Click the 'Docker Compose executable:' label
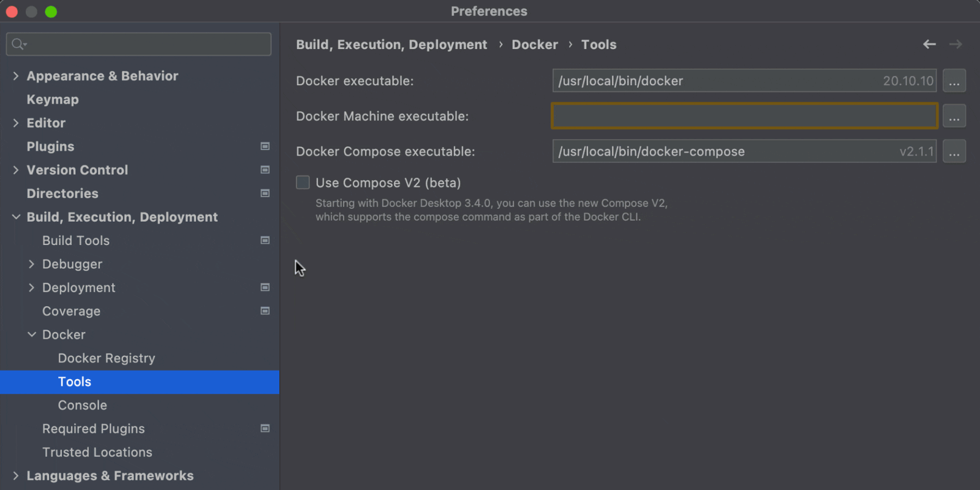Image resolution: width=980 pixels, height=490 pixels. [x=385, y=151]
